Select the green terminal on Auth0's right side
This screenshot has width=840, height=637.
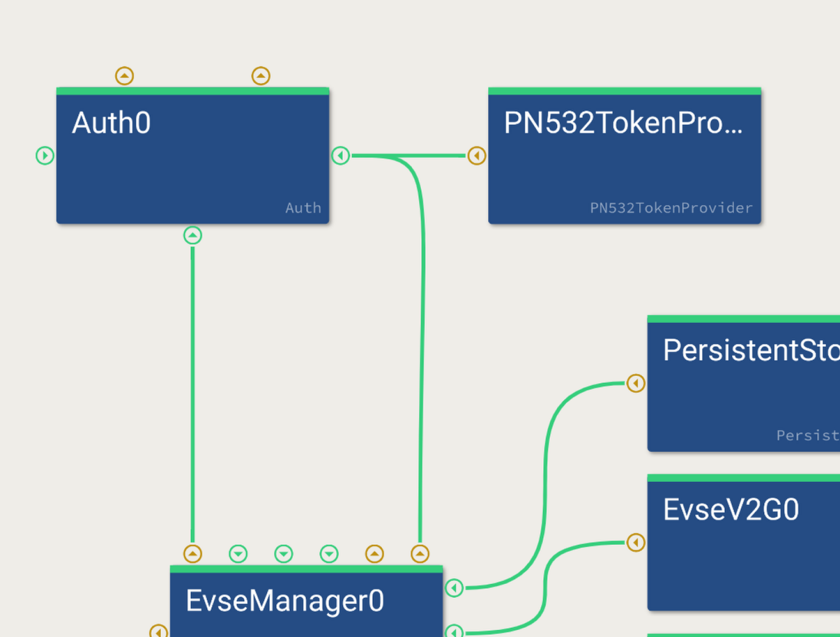pyautogui.click(x=341, y=156)
